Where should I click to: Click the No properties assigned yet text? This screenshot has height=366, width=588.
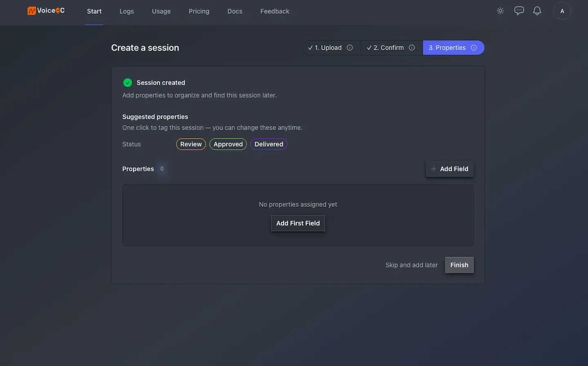298,204
